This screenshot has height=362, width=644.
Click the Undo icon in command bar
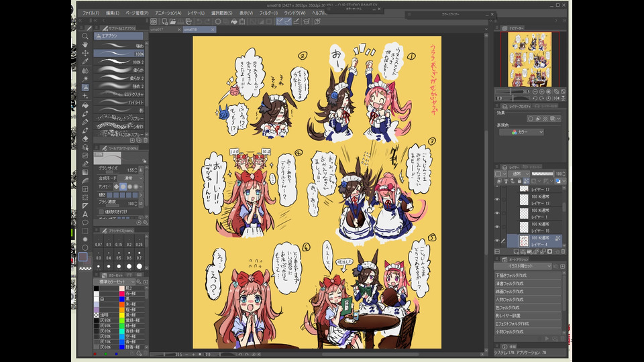(x=199, y=21)
